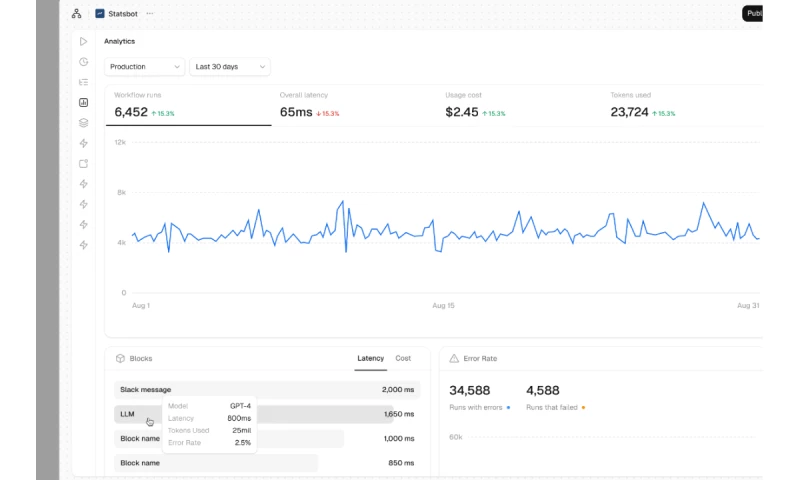Open the history clock icon in sidebar

[84, 62]
